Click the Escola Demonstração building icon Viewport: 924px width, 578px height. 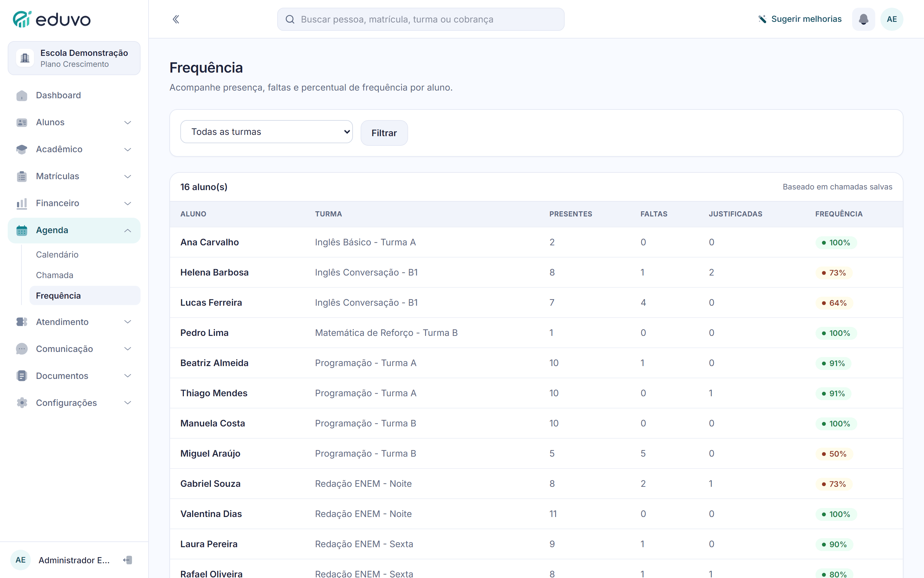click(25, 58)
